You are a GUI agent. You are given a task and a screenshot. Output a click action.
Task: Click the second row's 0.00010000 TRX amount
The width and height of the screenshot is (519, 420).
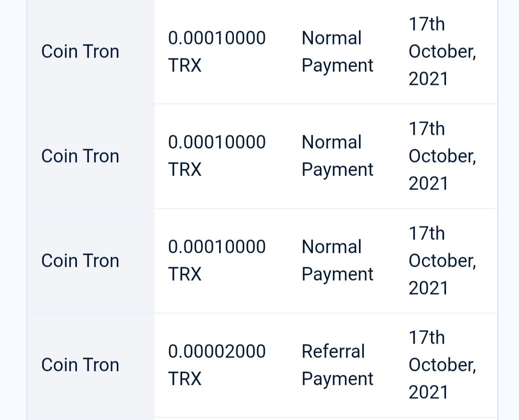point(217,156)
